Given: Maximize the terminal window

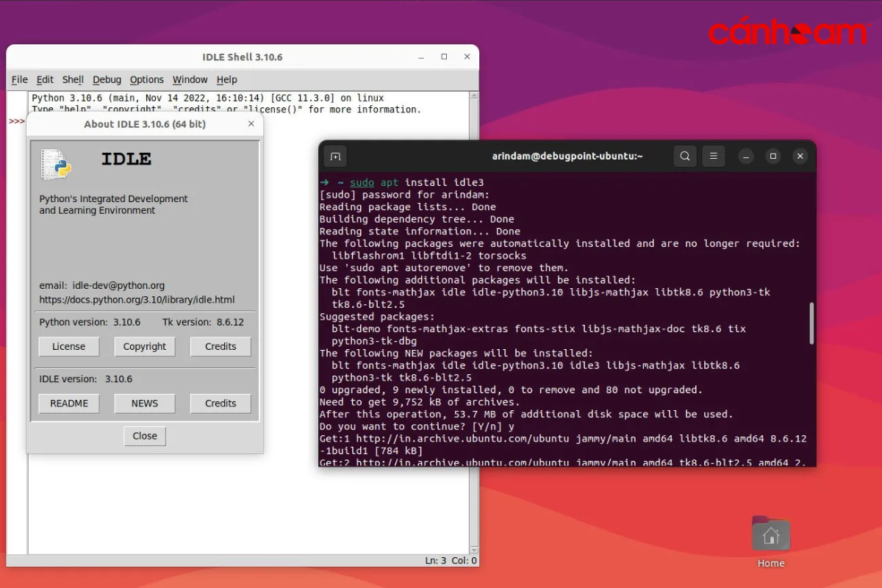Looking at the screenshot, I should click(x=772, y=157).
